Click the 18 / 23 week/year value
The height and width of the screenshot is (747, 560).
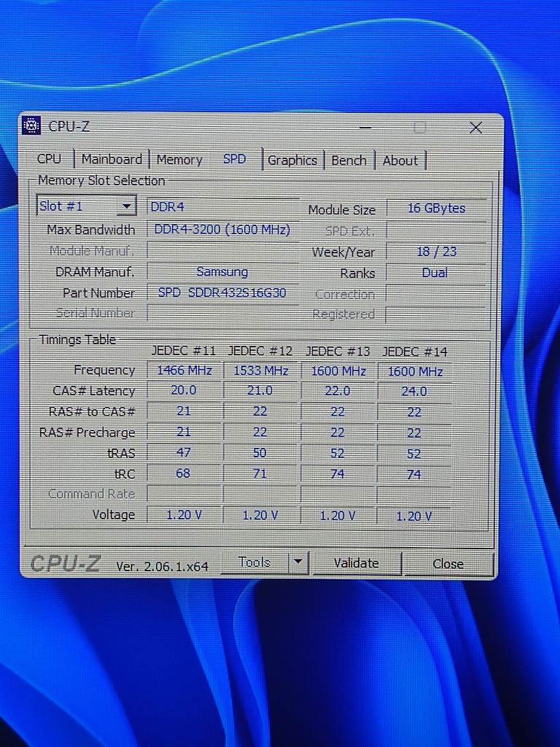click(436, 252)
